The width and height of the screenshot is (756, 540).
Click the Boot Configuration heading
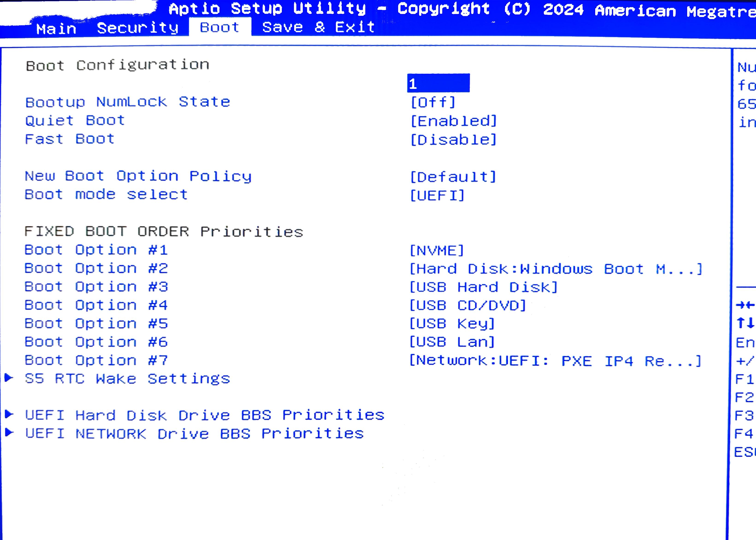coord(118,65)
